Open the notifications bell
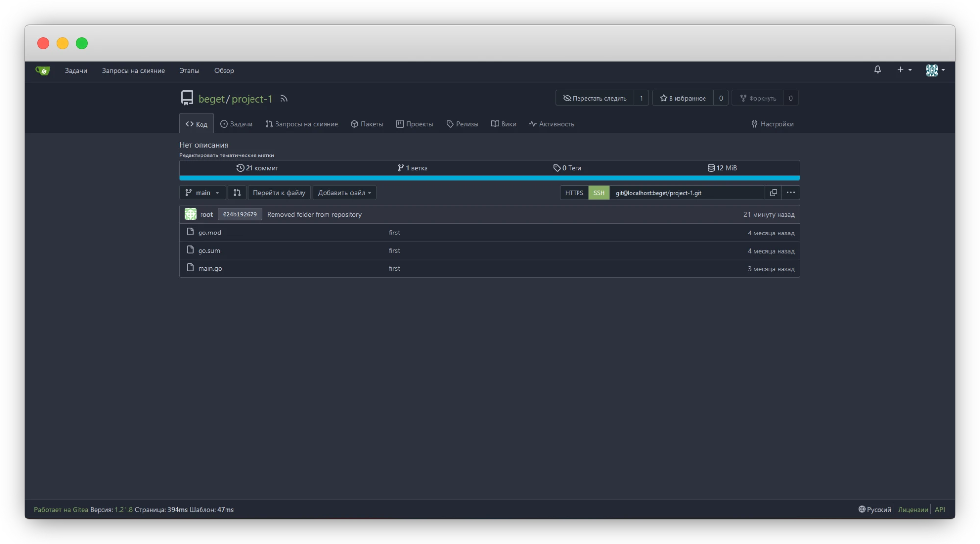The height and width of the screenshot is (544, 980). [877, 70]
